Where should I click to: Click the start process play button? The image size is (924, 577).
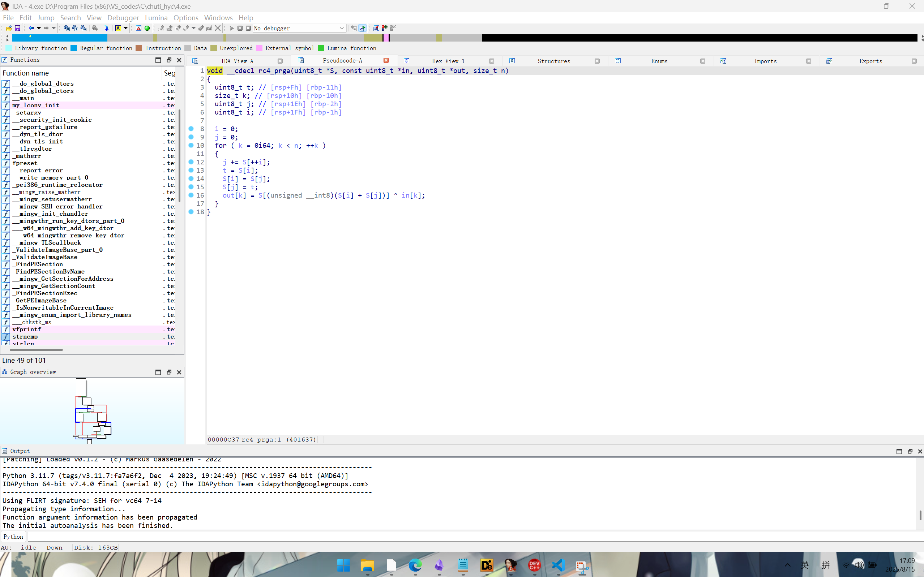click(231, 28)
